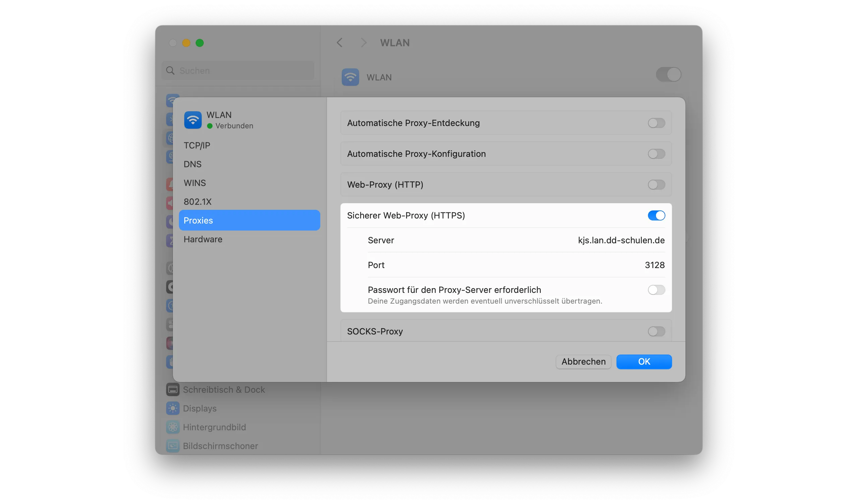The height and width of the screenshot is (504, 857).
Task: Enable Automatische Proxy-Entdeckung
Action: click(x=656, y=123)
